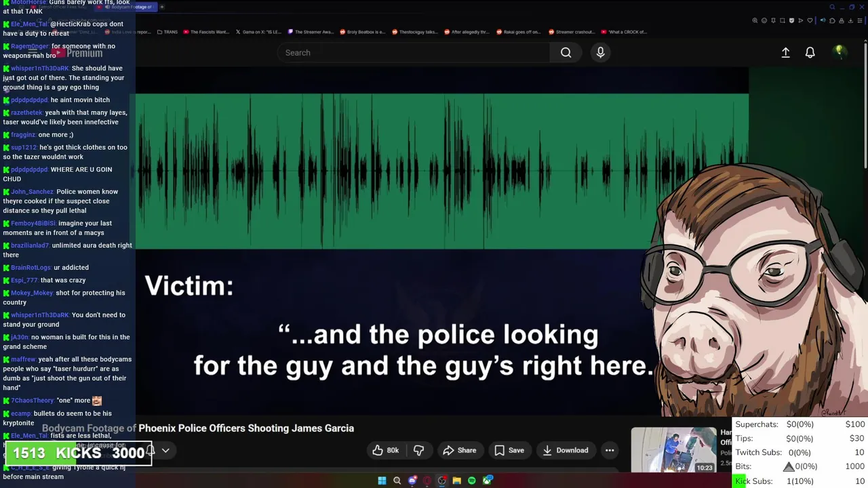Dislike the video with thumbs-down
This screenshot has width=868, height=488.
coord(418,450)
